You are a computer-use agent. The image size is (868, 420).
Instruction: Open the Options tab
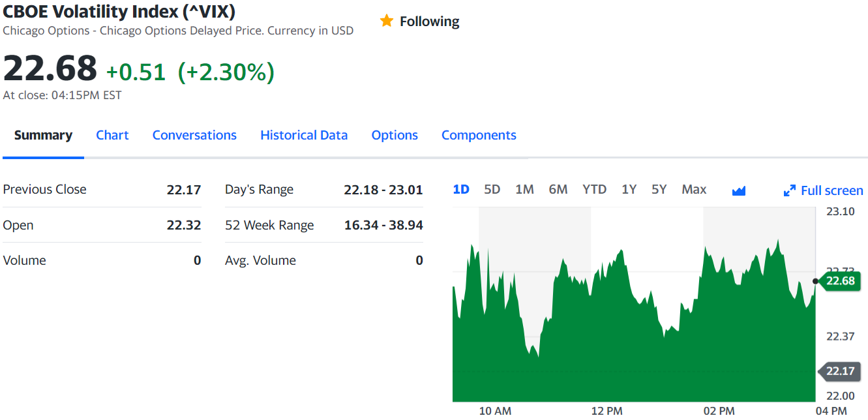tap(395, 135)
